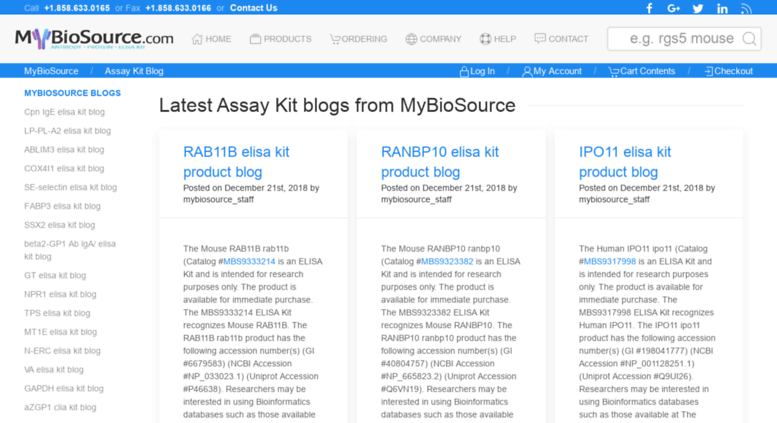This screenshot has width=777, height=423.
Task: Open the Facebook social icon
Action: (649, 8)
